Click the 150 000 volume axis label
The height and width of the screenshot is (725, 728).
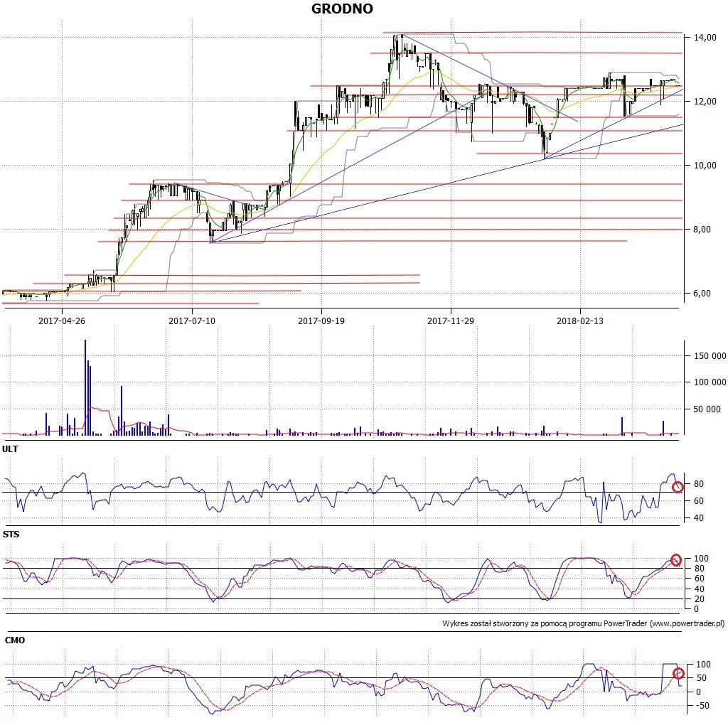point(710,356)
